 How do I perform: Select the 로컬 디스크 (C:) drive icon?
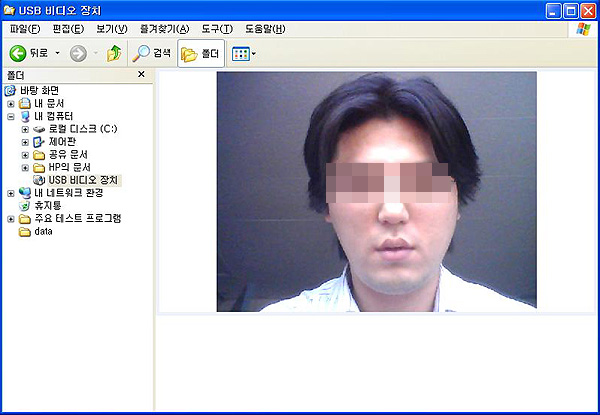(x=39, y=129)
